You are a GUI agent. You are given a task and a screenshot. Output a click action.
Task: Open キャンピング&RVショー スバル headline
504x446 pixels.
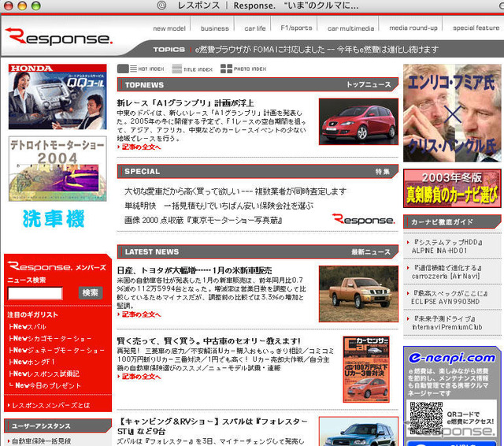pos(213,426)
